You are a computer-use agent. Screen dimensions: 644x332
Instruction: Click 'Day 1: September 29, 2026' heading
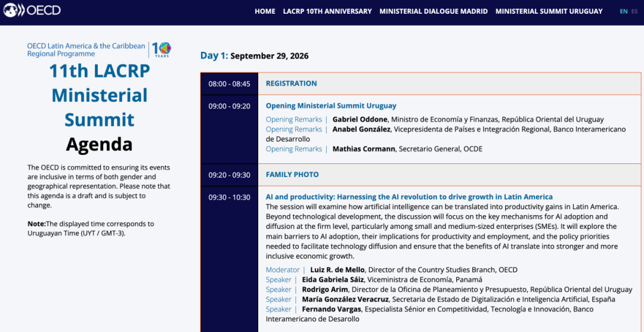[x=254, y=56]
